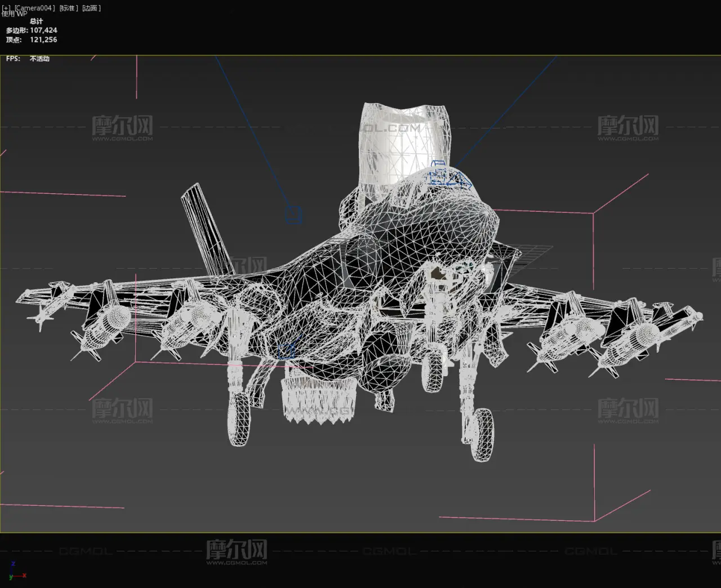Click the blue Z axis on the gizmo
The image size is (721, 588).
[x=13, y=564]
